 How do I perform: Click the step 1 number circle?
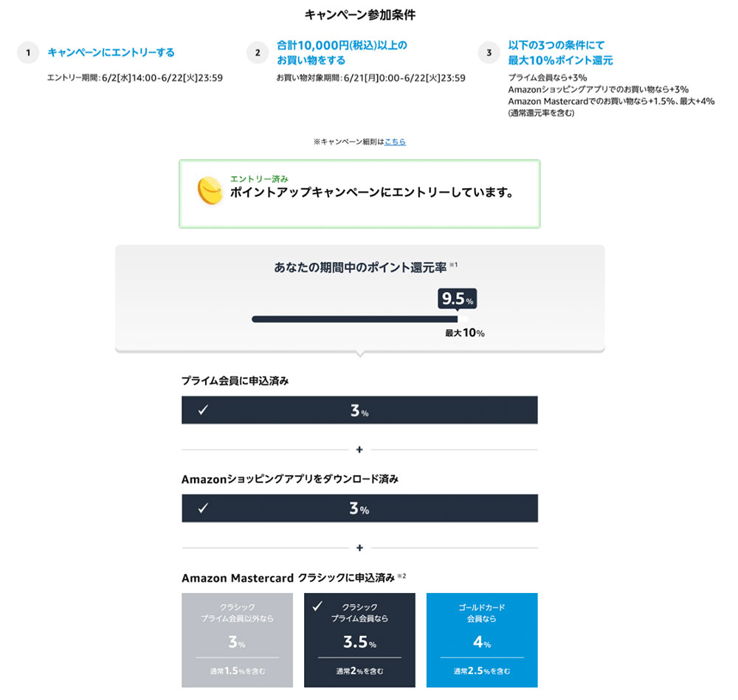click(28, 52)
